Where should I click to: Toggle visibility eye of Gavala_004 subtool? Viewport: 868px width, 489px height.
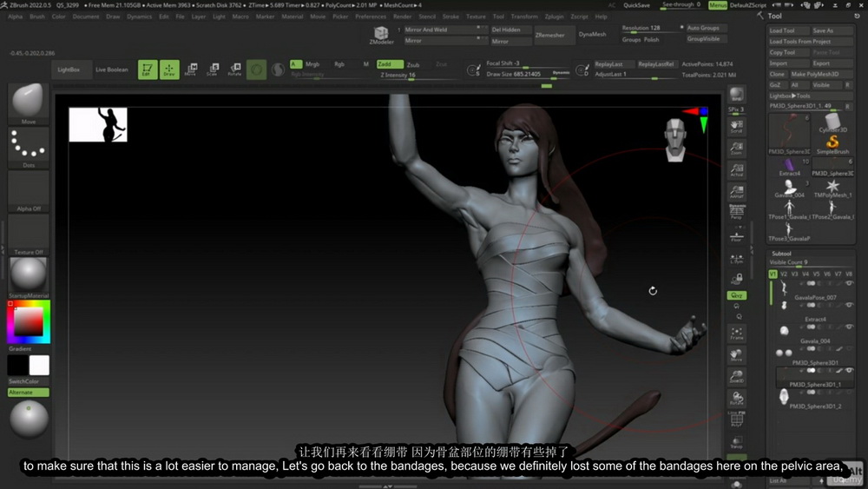(849, 327)
